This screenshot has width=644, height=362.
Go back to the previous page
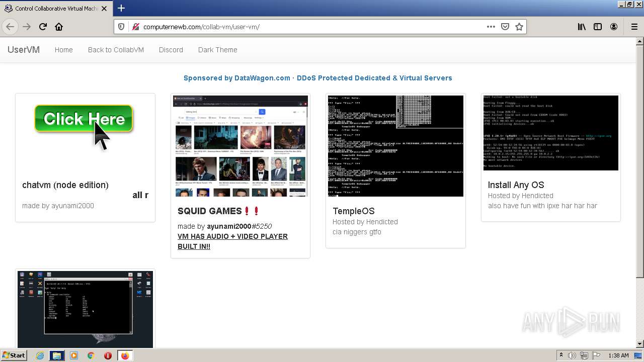(x=10, y=27)
